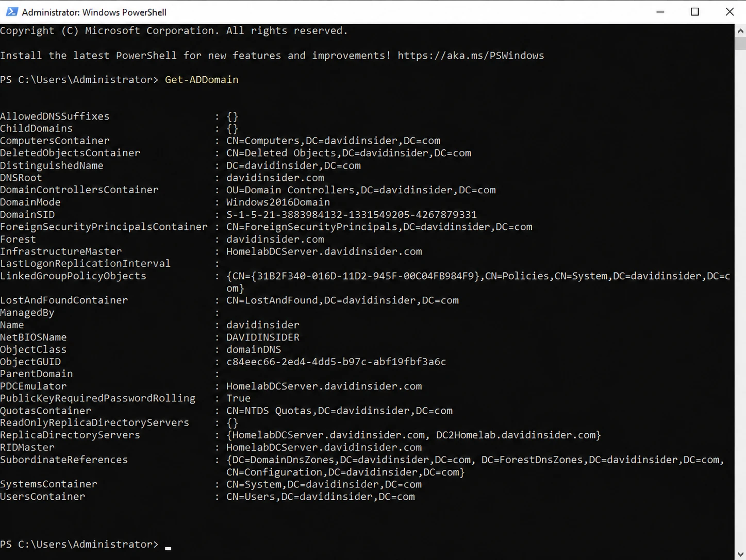Click the window title "Administrator: Windows PowerShell"
Screen dimensions: 746x560
coord(94,12)
